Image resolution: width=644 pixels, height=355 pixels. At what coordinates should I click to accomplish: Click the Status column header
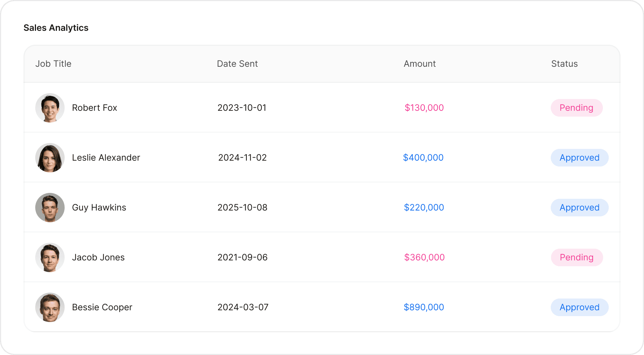[564, 64]
